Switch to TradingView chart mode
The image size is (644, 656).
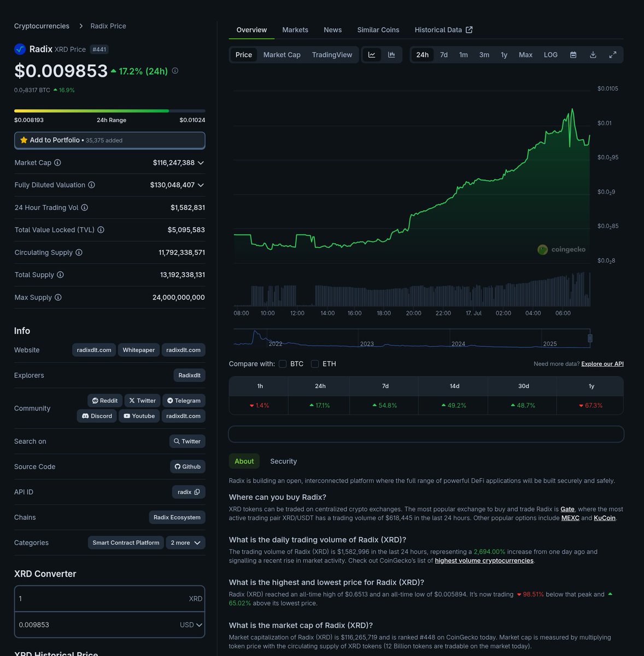(332, 55)
